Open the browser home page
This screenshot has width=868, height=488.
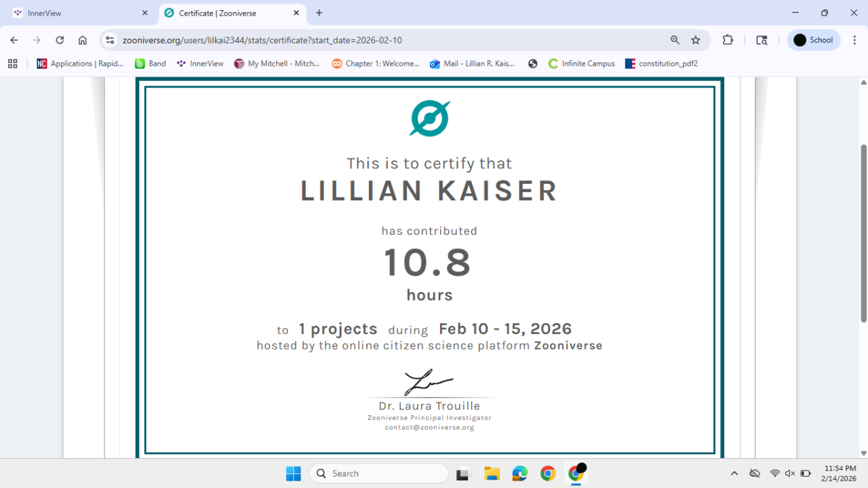tap(83, 40)
